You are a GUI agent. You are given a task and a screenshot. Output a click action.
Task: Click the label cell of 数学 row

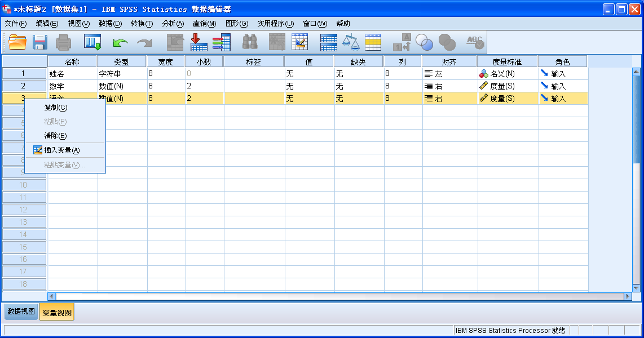pyautogui.click(x=254, y=86)
